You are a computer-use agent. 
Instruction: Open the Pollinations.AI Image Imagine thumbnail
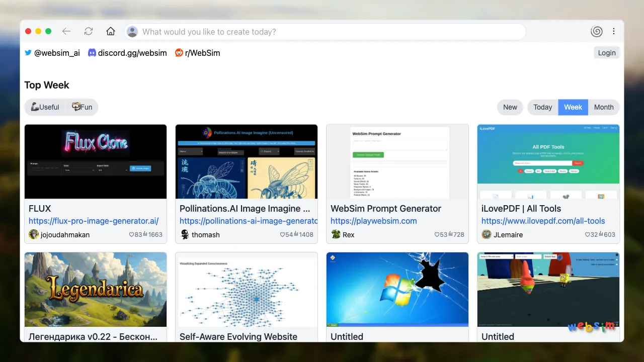(x=247, y=161)
